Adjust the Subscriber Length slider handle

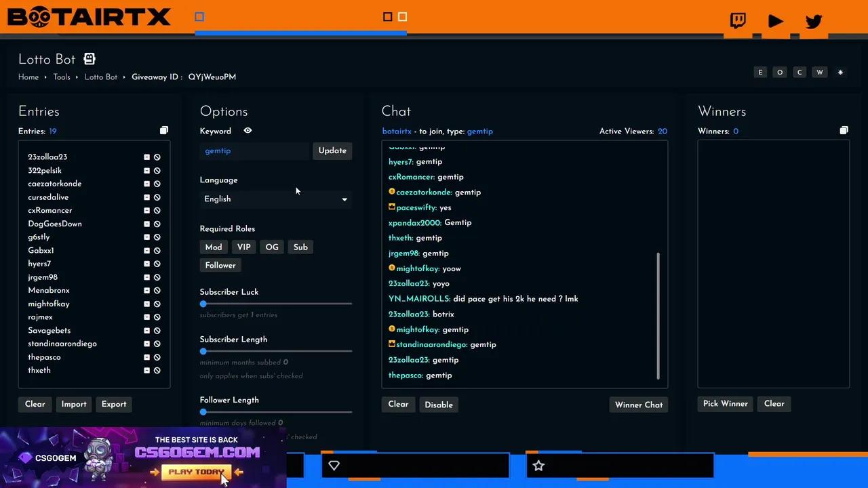(x=203, y=352)
